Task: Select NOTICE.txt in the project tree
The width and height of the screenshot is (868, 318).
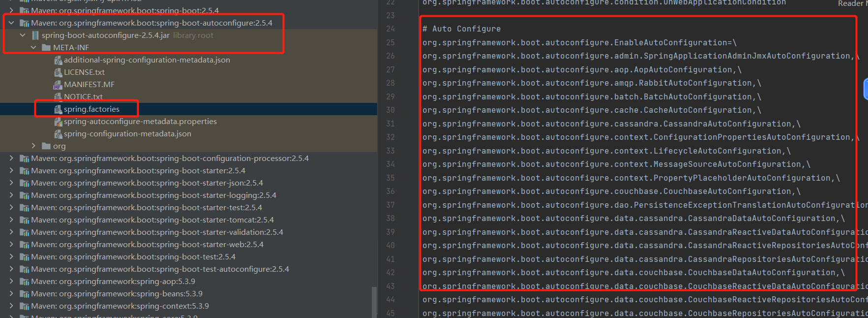Action: coord(83,96)
